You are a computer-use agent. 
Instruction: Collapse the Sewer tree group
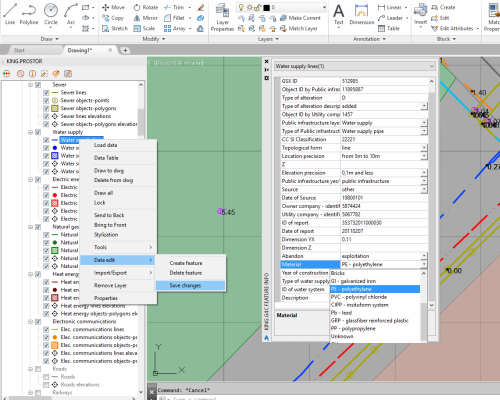click(x=30, y=85)
